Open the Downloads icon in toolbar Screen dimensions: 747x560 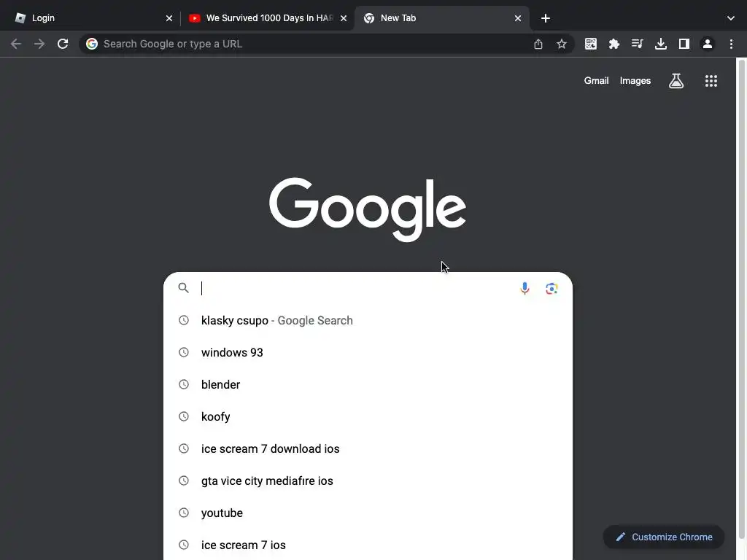click(661, 44)
